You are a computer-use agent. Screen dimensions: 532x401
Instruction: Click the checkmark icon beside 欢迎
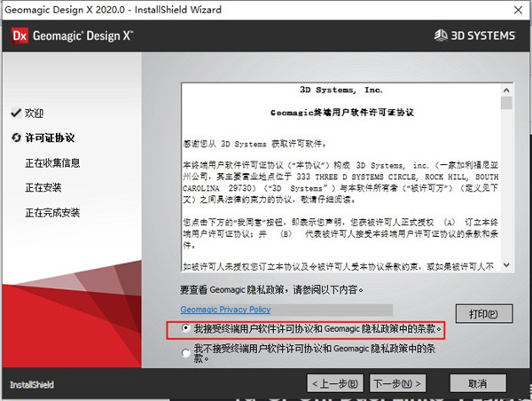point(16,113)
